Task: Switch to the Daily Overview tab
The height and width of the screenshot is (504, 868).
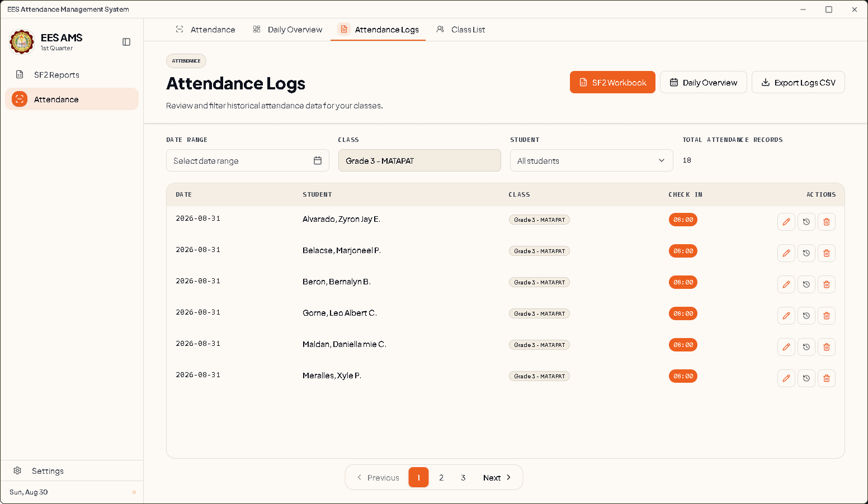Action: coord(287,30)
